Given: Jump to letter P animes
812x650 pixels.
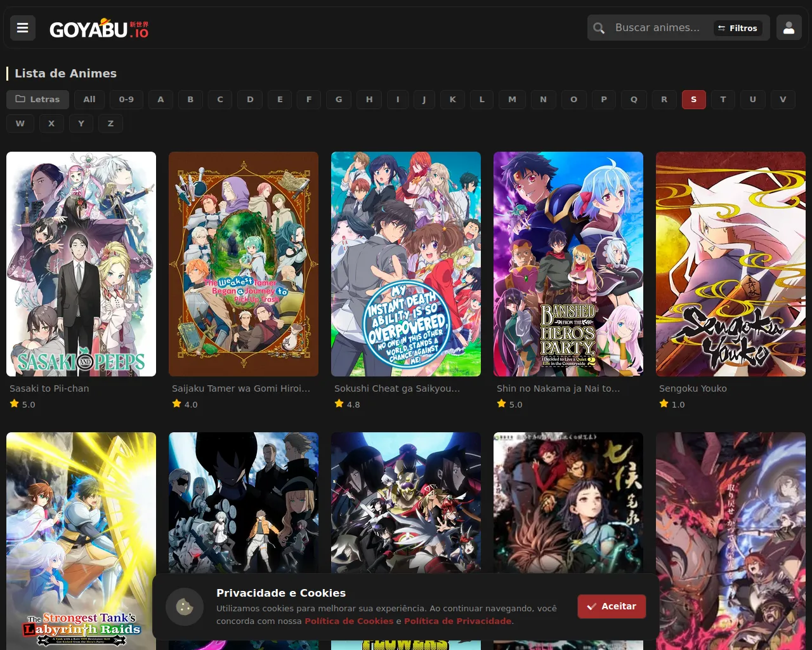Looking at the screenshot, I should pyautogui.click(x=604, y=99).
